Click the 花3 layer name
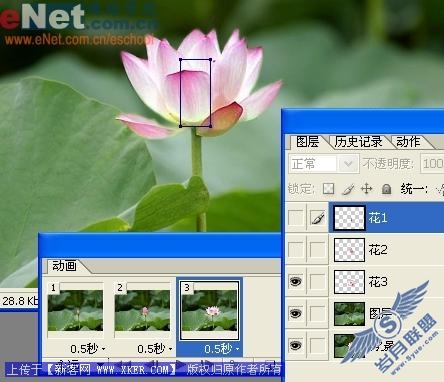444x382 pixels. click(378, 282)
